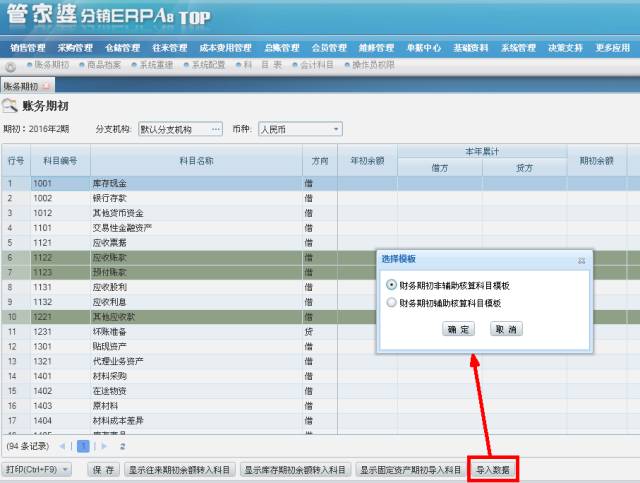The height and width of the screenshot is (483, 640).
Task: Click 取消 in the template dialog
Action: [x=506, y=329]
